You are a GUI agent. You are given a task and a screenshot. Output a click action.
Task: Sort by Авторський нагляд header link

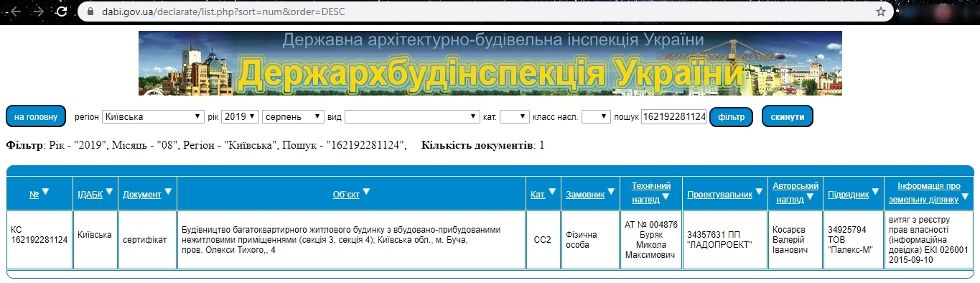click(795, 192)
